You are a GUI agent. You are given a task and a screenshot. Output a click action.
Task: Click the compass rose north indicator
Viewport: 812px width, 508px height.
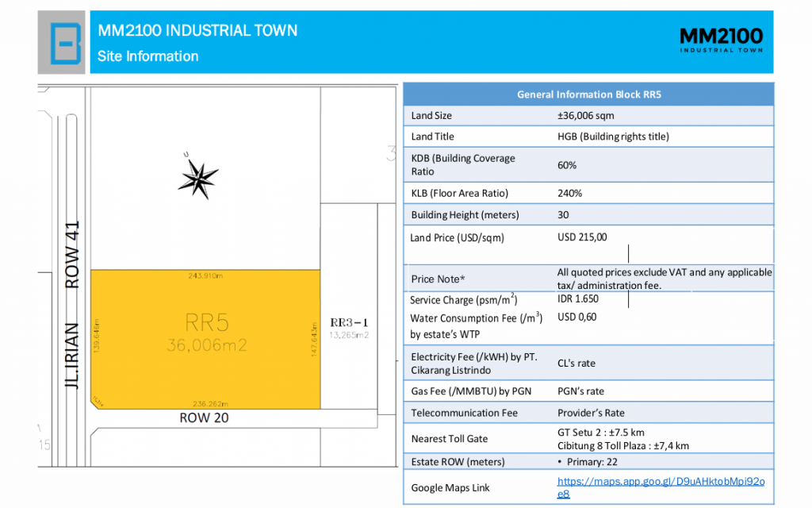coord(197,179)
